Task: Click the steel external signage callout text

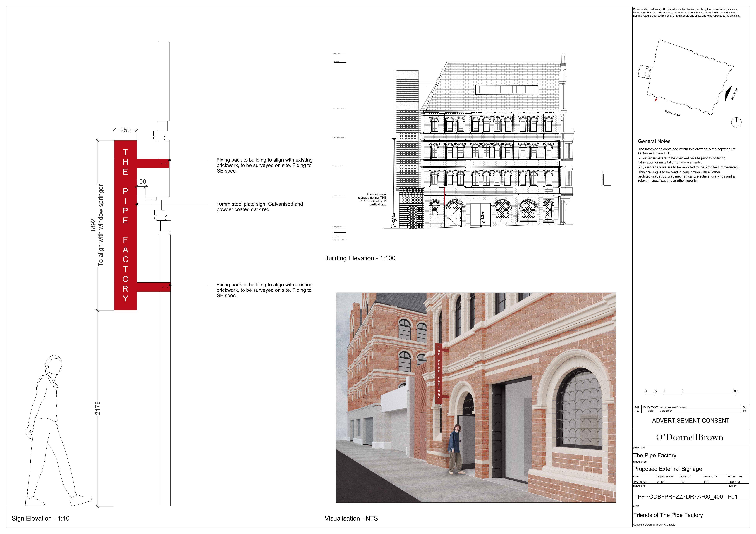Action: (372, 199)
